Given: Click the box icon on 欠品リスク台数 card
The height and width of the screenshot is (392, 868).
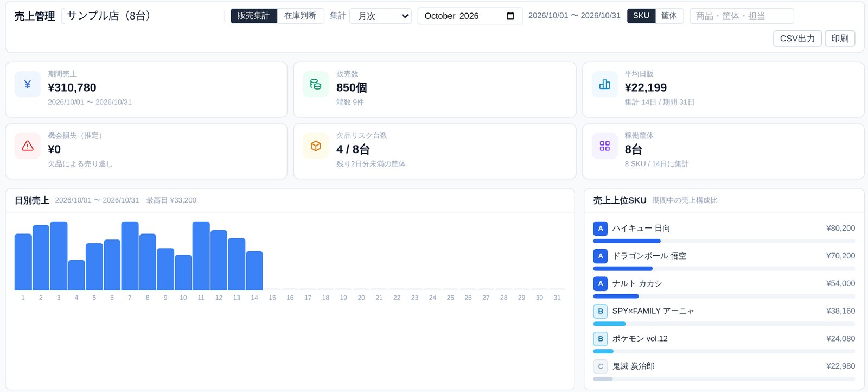Looking at the screenshot, I should (x=316, y=146).
